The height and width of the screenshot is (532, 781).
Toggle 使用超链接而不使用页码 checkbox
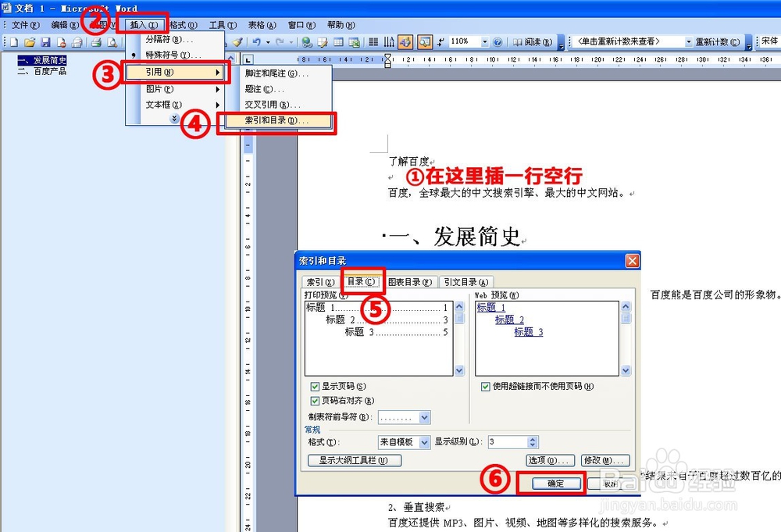click(x=486, y=387)
